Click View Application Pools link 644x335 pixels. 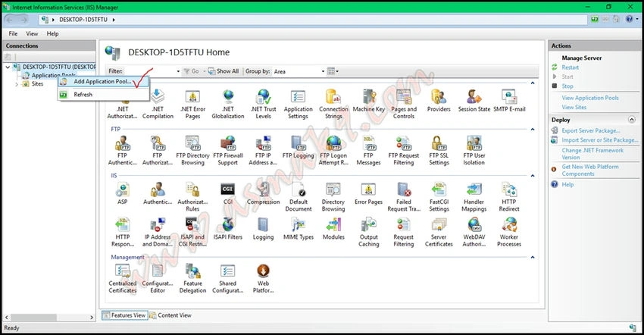click(x=590, y=98)
